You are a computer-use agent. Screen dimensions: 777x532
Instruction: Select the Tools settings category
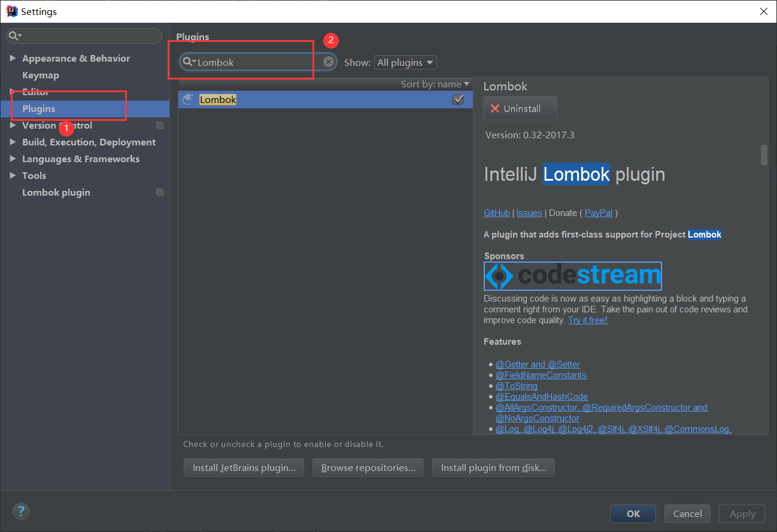34,175
